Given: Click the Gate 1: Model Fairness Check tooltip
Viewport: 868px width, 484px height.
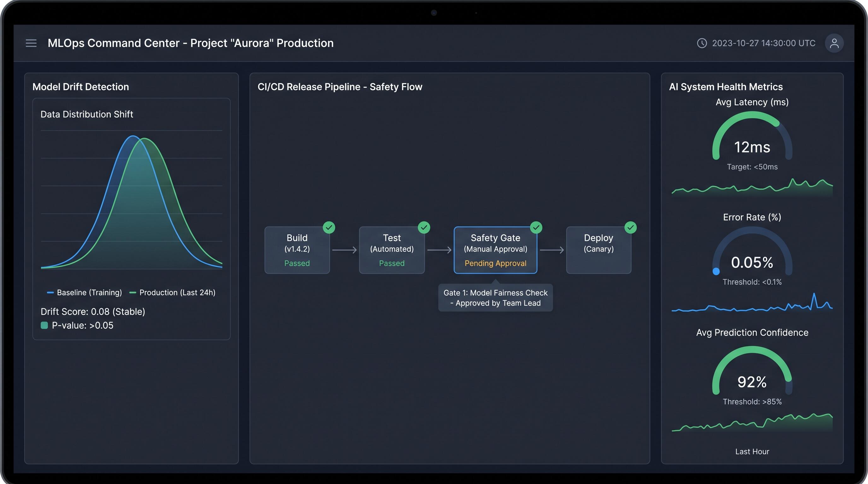Looking at the screenshot, I should click(x=495, y=297).
